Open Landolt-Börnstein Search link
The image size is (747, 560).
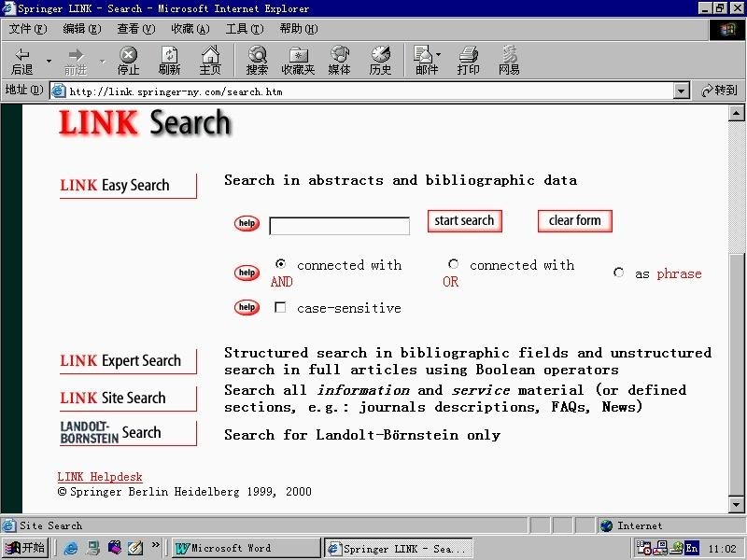(x=128, y=433)
